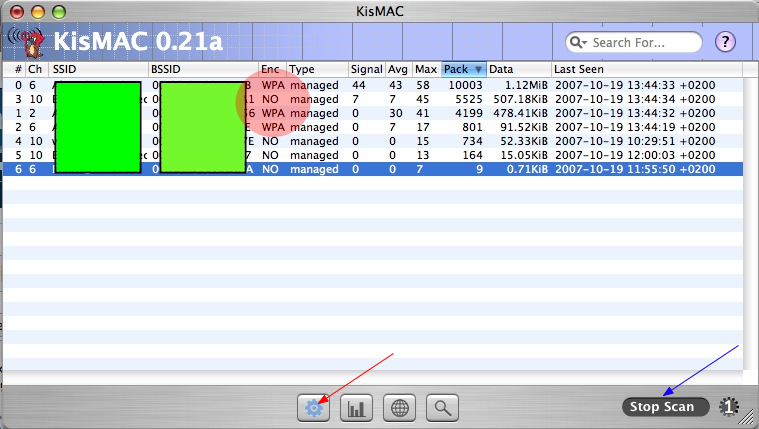Click signal value 44 cell
The width and height of the screenshot is (759, 429).
[359, 85]
